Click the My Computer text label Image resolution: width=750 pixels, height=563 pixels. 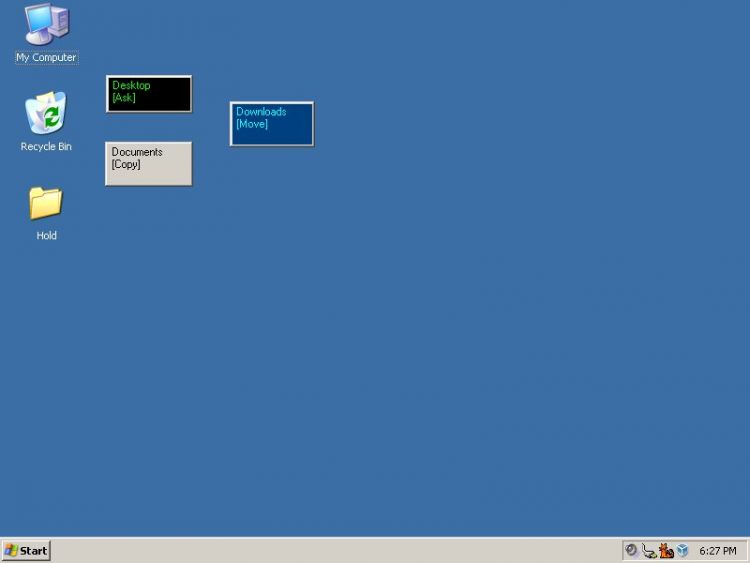point(46,57)
